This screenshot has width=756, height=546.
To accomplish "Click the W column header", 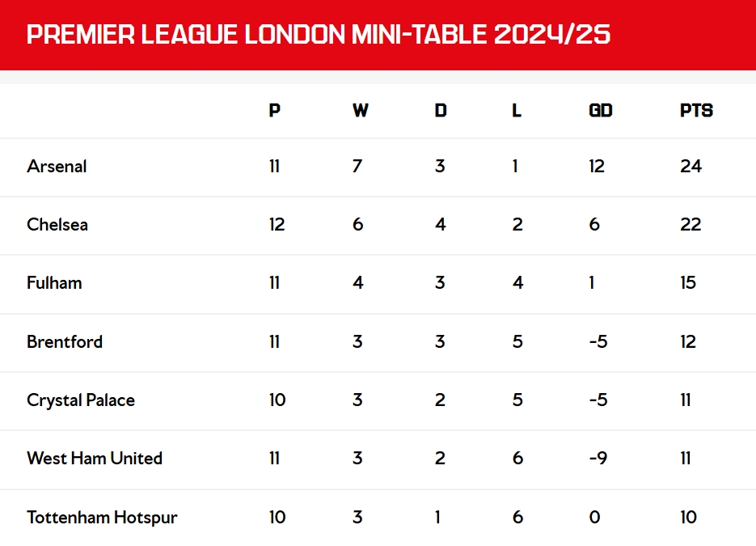I will coord(360,111).
